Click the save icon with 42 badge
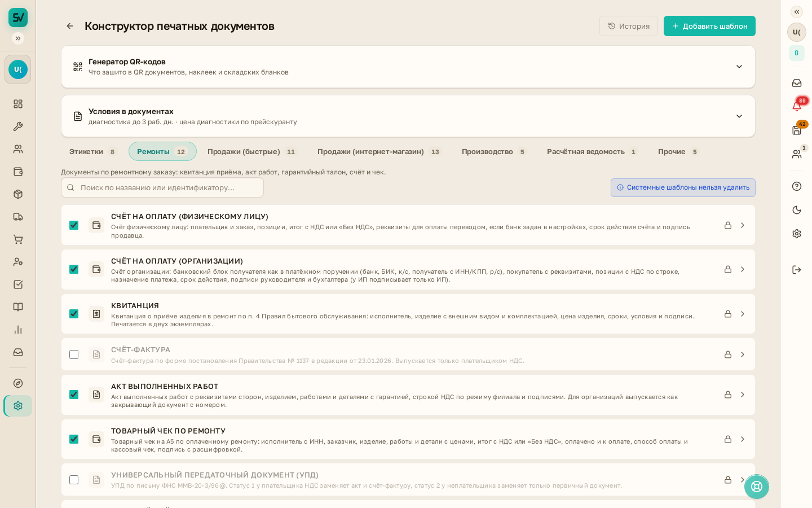 pos(797,130)
